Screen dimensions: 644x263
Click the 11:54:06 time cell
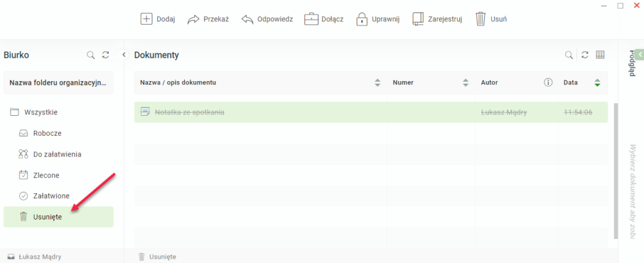coord(578,112)
